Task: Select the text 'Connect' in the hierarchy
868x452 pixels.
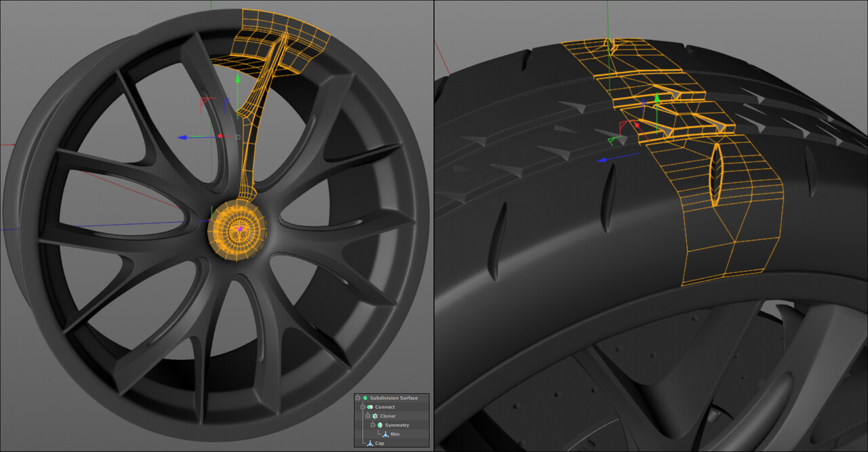Action: tap(385, 407)
